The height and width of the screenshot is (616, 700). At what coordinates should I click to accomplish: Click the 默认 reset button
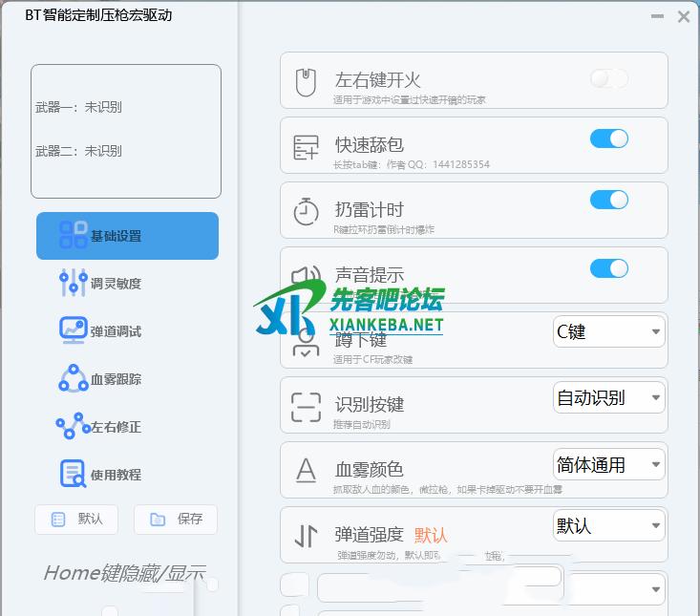77,519
